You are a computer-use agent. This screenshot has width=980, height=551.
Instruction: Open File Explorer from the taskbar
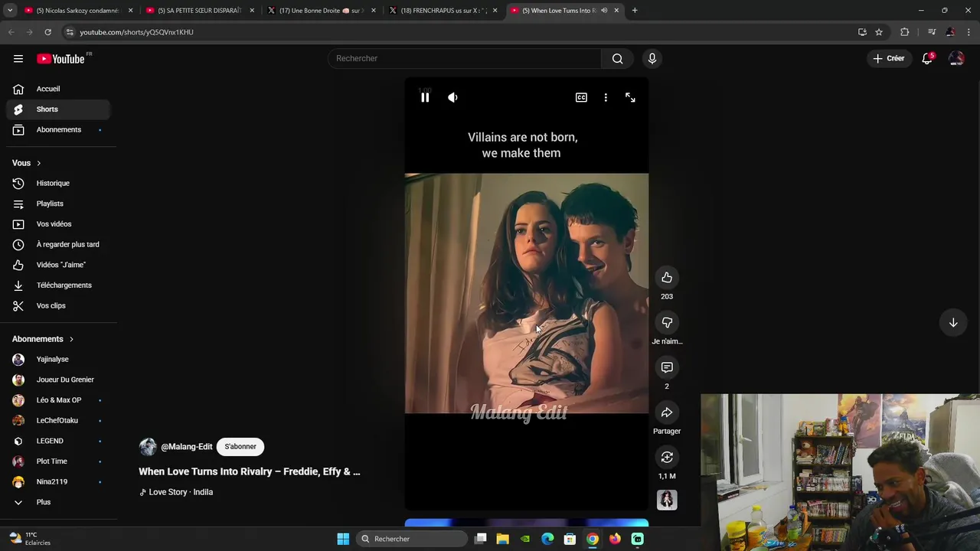[502, 539]
